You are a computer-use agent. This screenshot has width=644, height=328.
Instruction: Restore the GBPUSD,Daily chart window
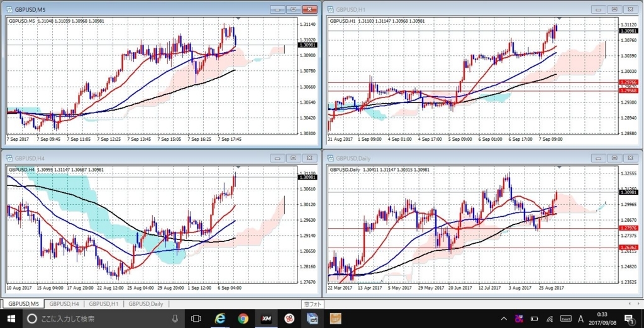coord(614,158)
